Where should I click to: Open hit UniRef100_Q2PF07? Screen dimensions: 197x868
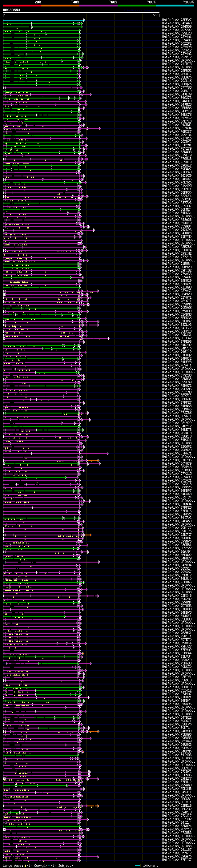click(176, 20)
